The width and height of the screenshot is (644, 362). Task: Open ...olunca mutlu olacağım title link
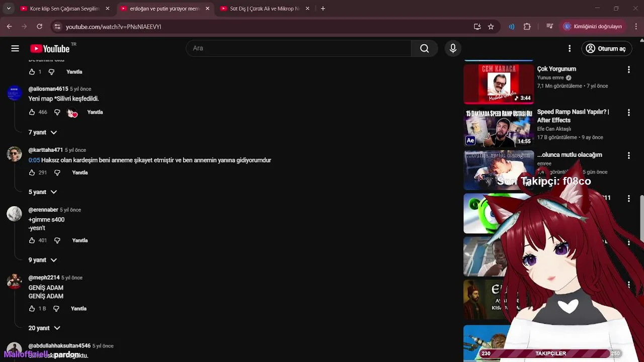570,155
